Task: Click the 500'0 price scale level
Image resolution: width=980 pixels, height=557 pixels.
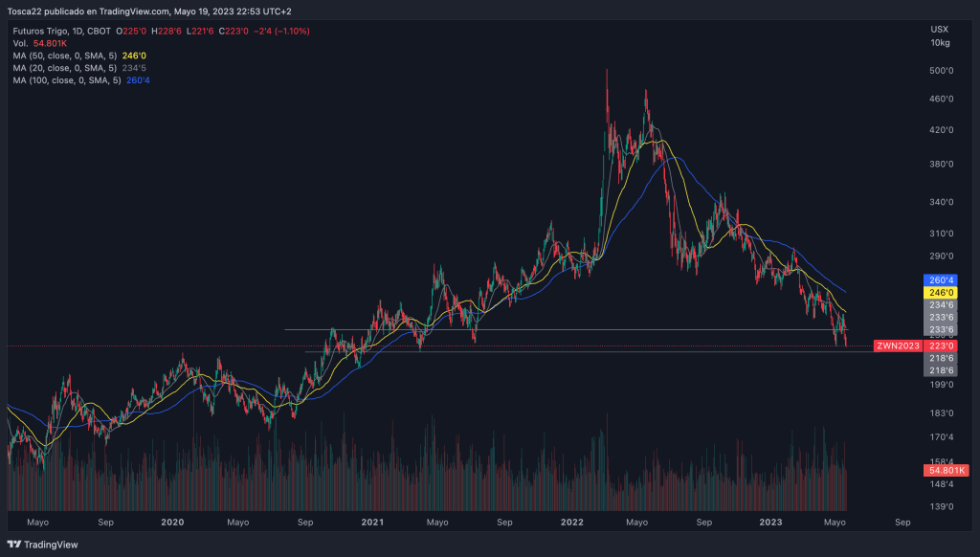Action: click(x=942, y=71)
